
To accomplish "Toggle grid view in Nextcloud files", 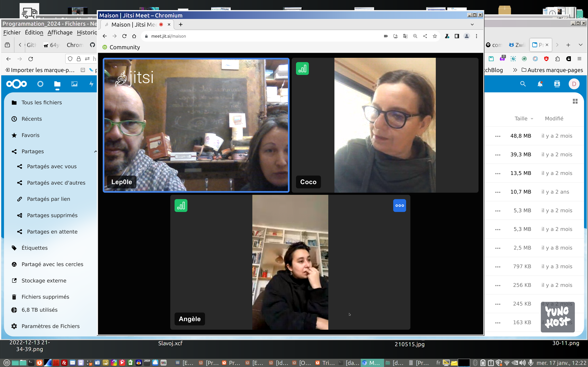I will coord(575,101).
